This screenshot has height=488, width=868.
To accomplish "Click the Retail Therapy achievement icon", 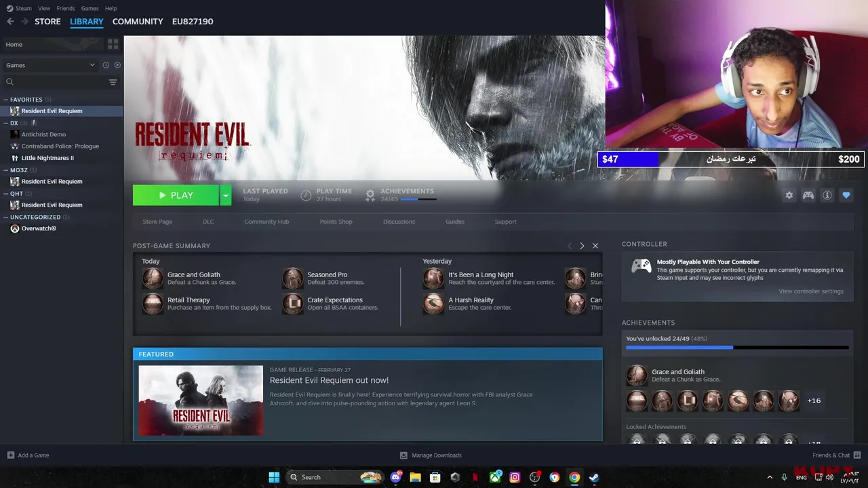I will click(153, 304).
